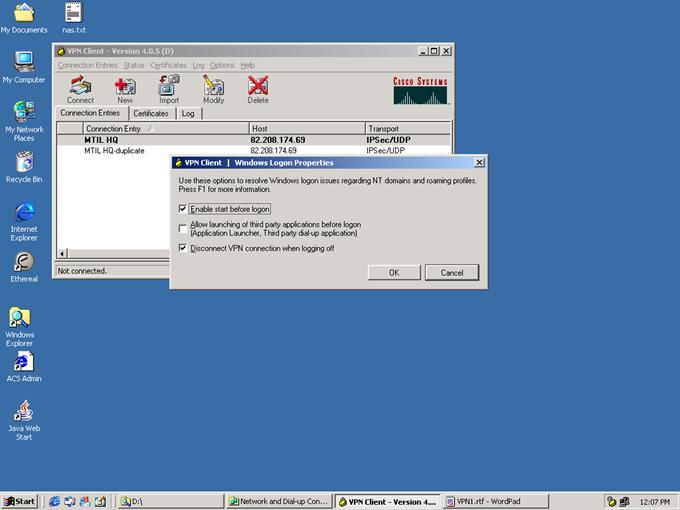Click scroll left arrow in entries list
The width and height of the screenshot is (680, 510).
click(62, 253)
